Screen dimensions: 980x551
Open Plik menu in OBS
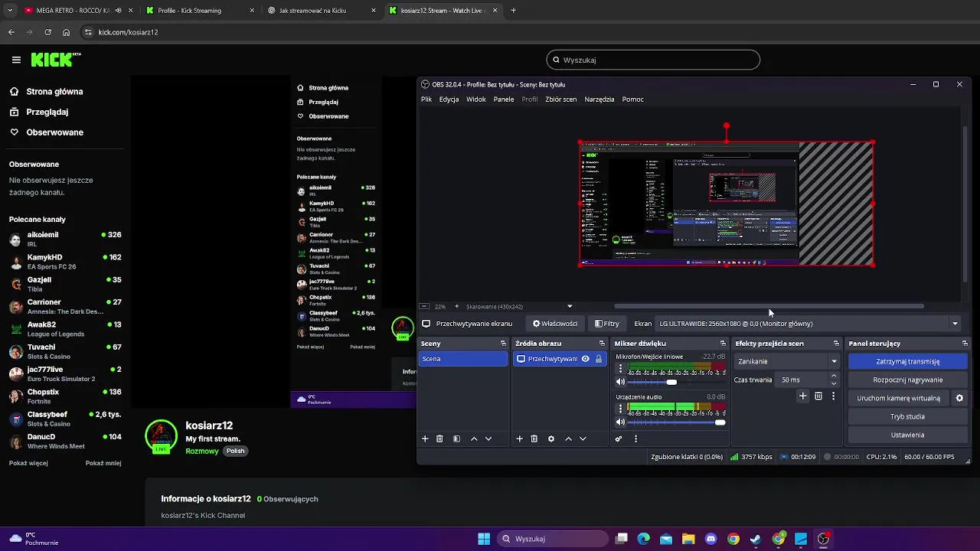coord(426,99)
